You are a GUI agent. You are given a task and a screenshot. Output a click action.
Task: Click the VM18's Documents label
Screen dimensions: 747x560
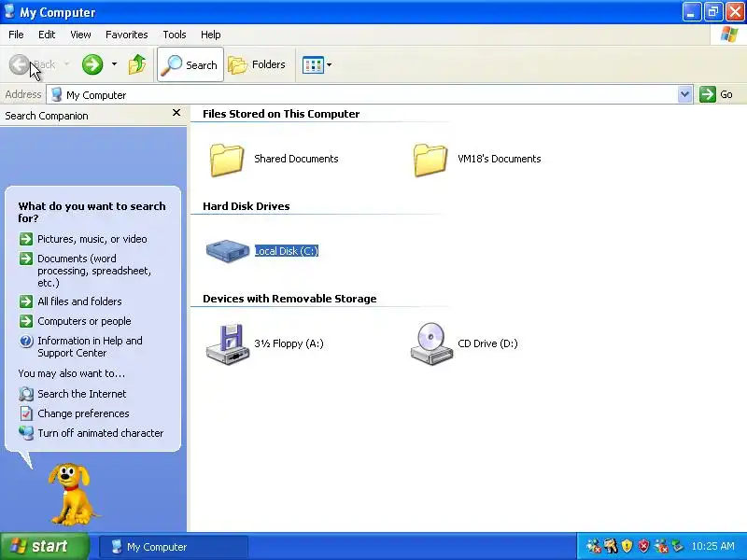(500, 159)
